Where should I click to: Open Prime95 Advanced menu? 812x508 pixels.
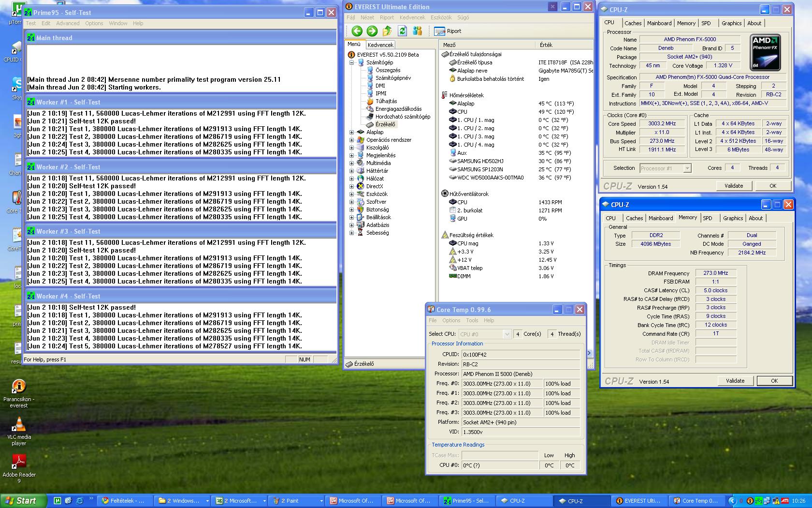[x=68, y=23]
